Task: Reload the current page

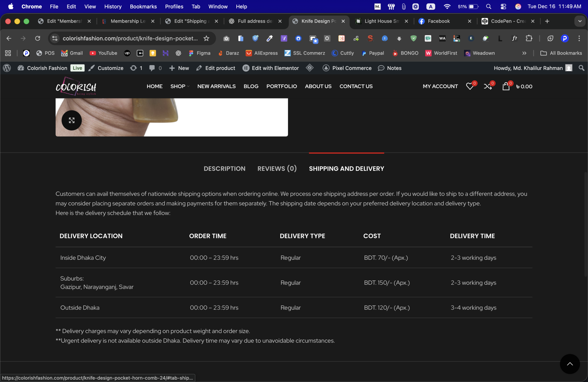Action: click(x=37, y=38)
